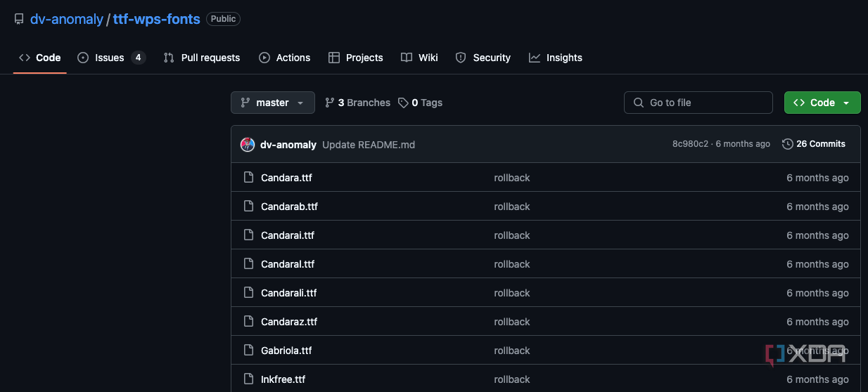View the 26 Commits history
This screenshot has width=868, height=392.
[814, 144]
